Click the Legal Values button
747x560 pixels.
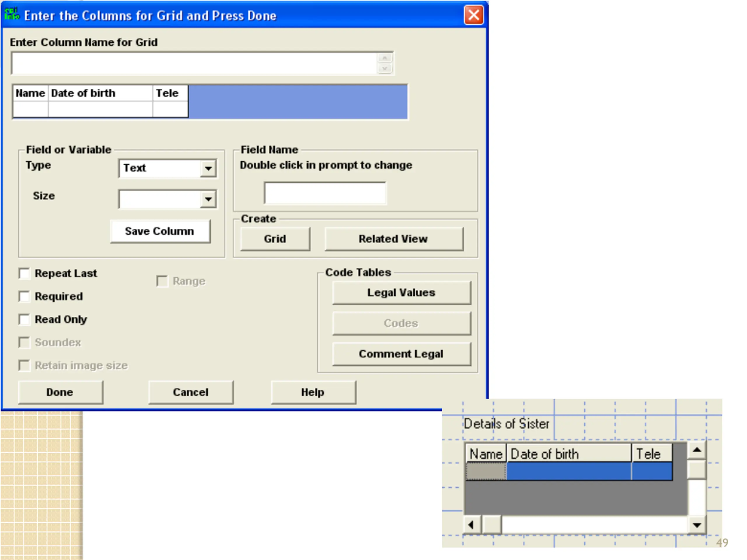[x=401, y=293]
